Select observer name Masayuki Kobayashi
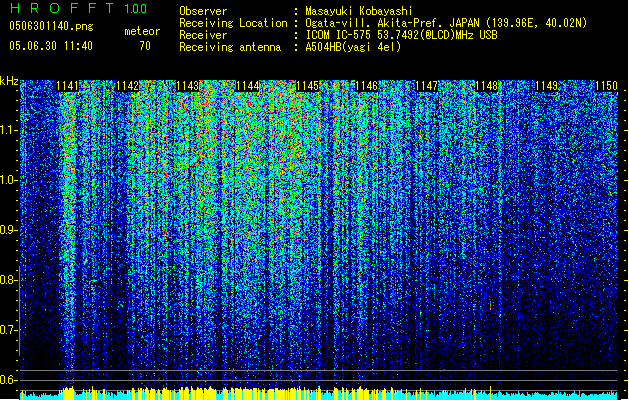Image resolution: width=629 pixels, height=400 pixels. (x=359, y=11)
